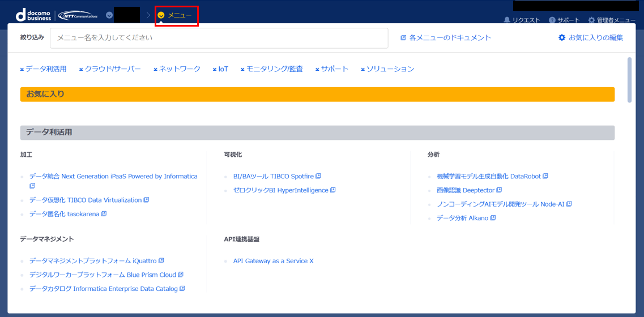Jump to IoT section anchor
644x317 pixels.
(220, 69)
